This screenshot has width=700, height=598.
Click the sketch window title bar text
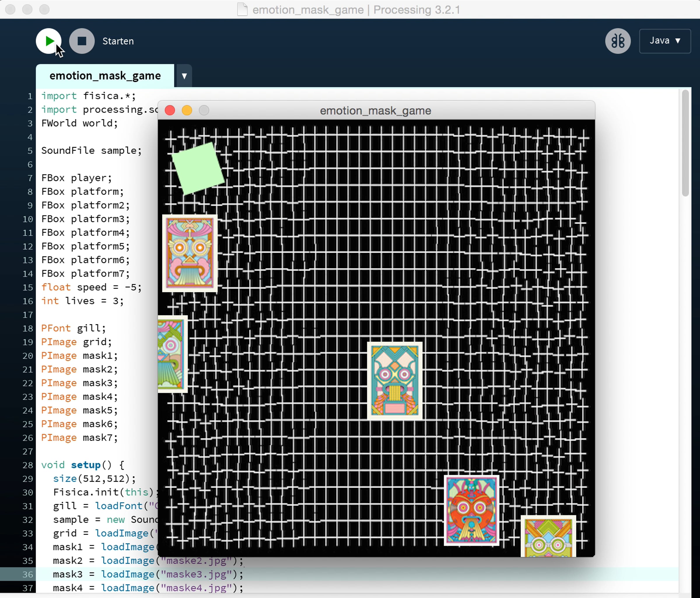pos(375,111)
